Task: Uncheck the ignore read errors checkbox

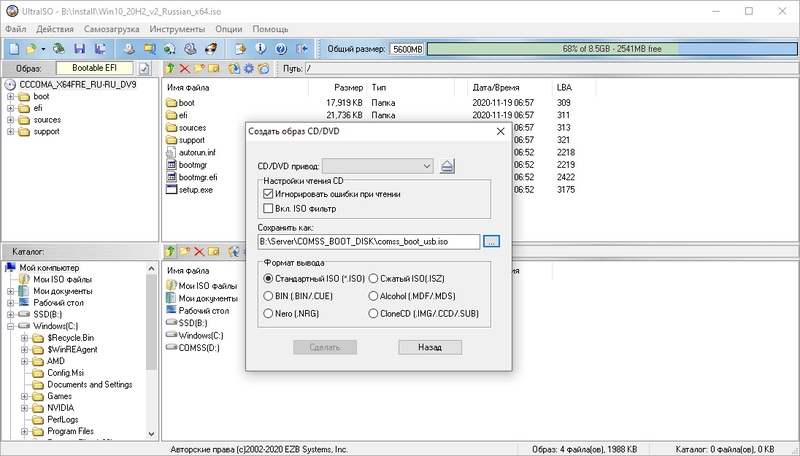Action: point(267,194)
